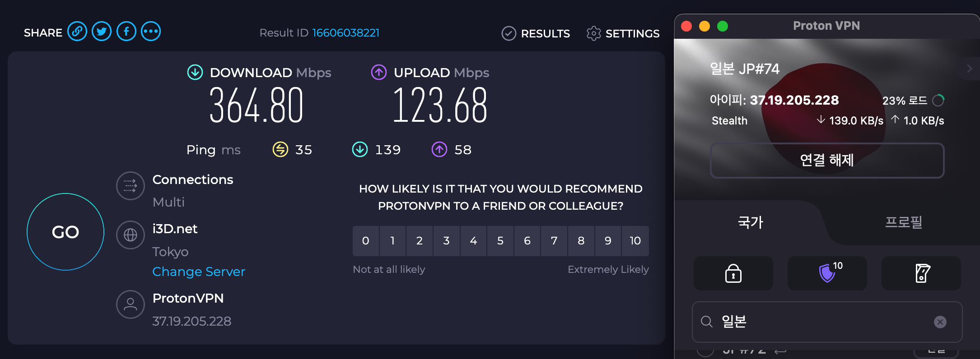
Task: Clear the 일본 search field
Action: tap(940, 322)
